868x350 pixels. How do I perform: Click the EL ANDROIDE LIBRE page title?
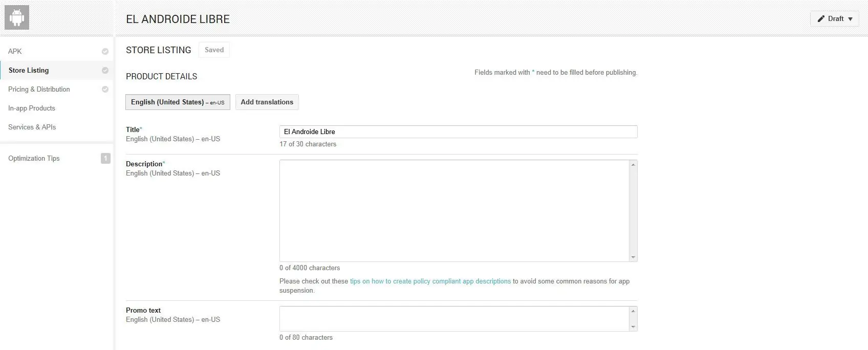(x=178, y=19)
